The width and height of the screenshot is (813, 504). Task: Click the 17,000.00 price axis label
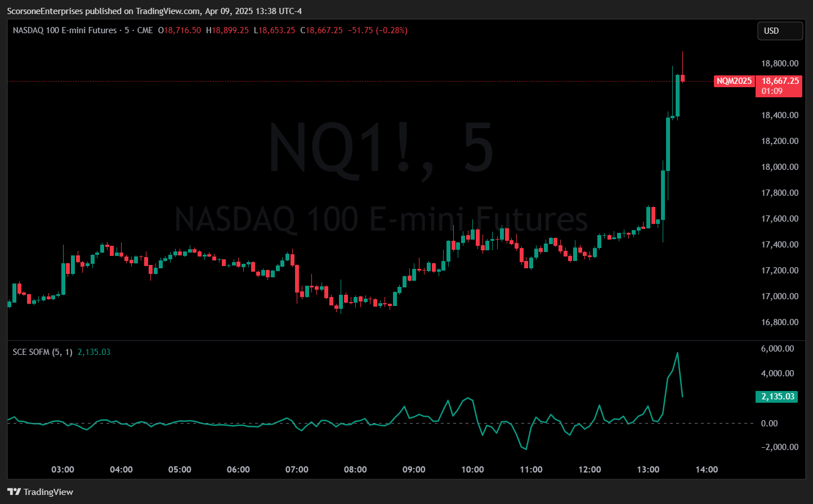coord(780,296)
